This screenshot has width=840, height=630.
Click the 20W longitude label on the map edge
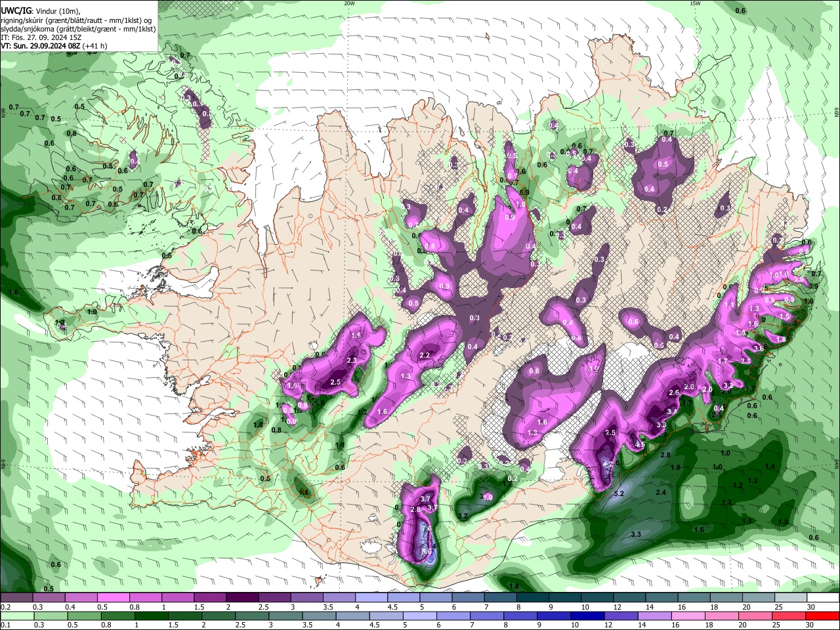[349, 3]
